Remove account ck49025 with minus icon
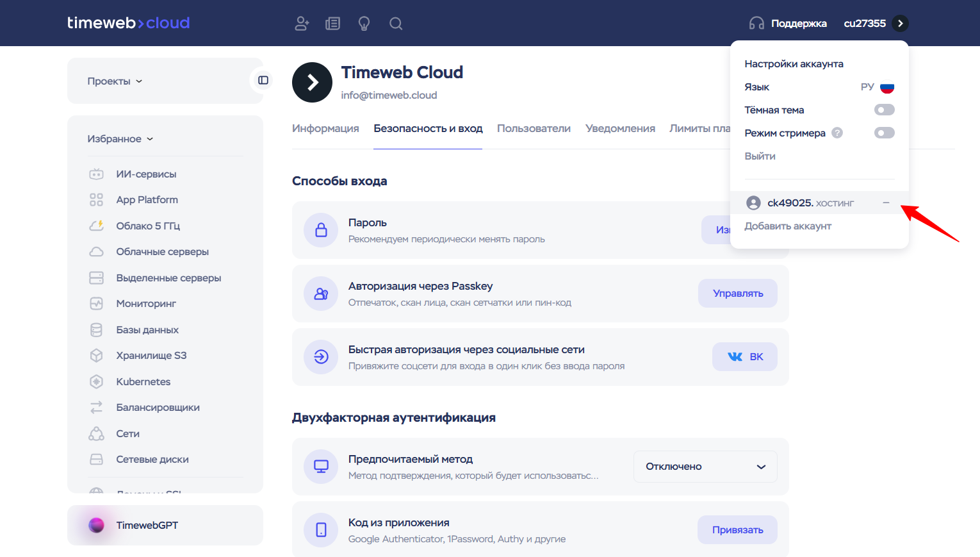Image resolution: width=980 pixels, height=557 pixels. pos(886,203)
